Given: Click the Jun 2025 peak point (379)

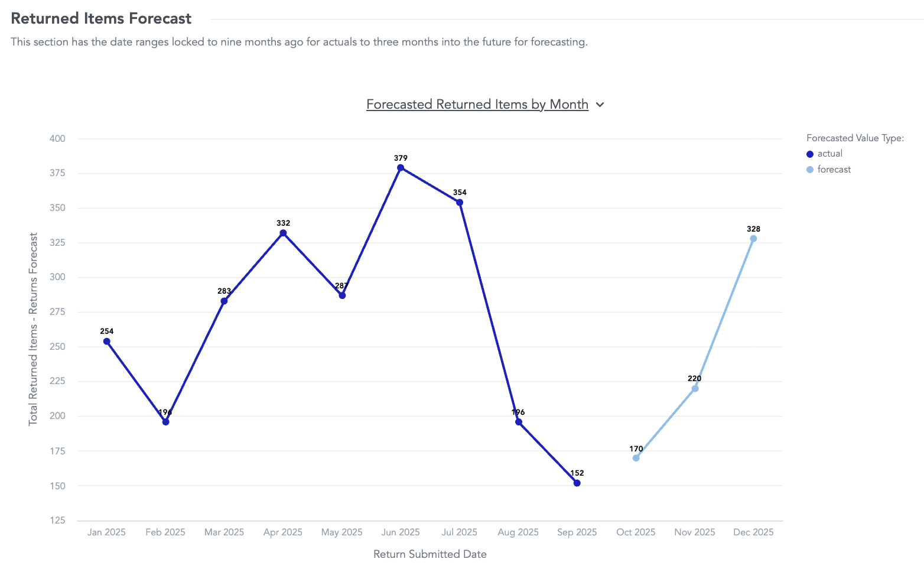Looking at the screenshot, I should pyautogui.click(x=401, y=168).
